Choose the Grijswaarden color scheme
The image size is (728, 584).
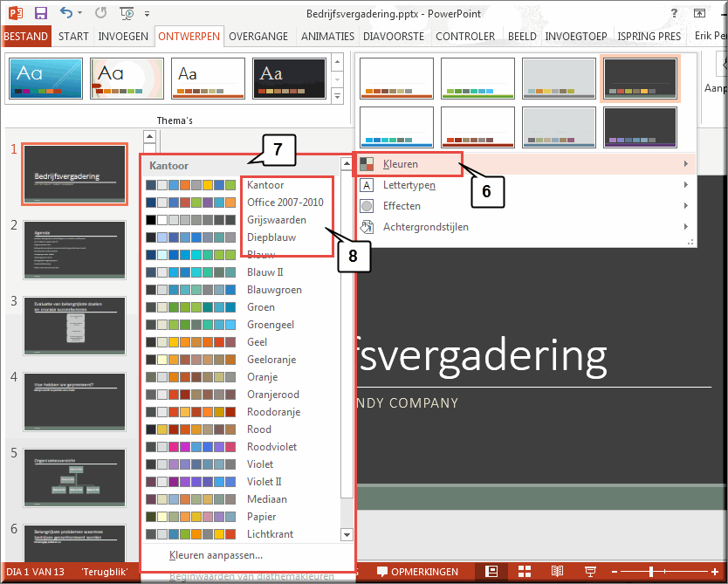click(241, 220)
